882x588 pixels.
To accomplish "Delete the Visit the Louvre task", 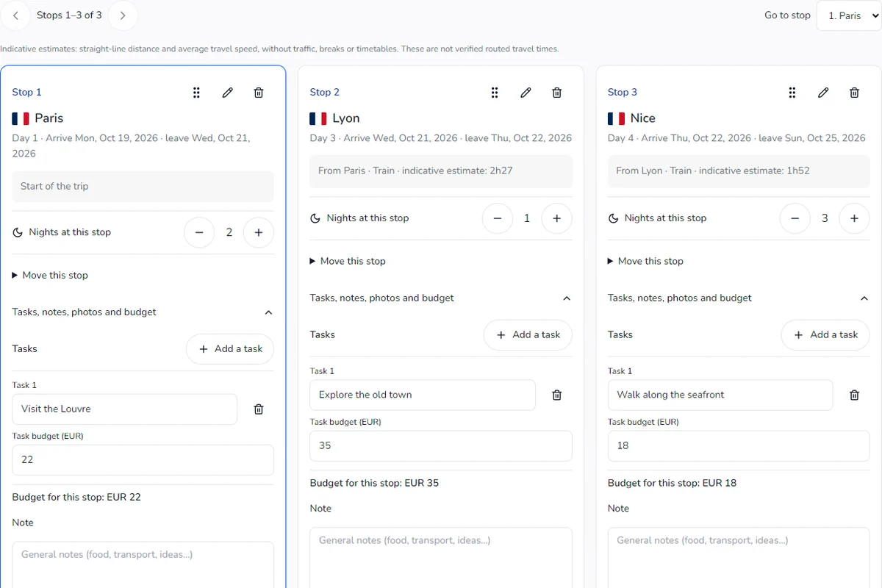I will [259, 409].
